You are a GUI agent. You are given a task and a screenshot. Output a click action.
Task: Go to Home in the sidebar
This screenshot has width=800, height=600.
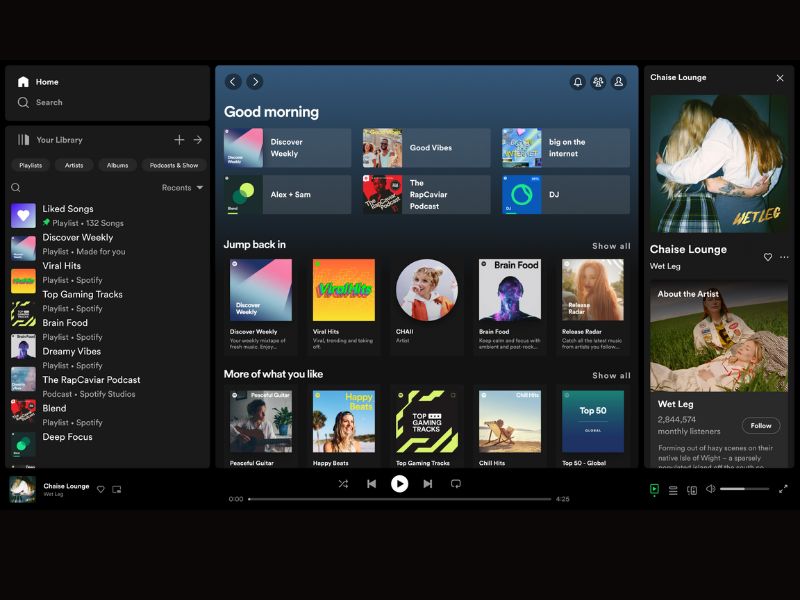[x=38, y=82]
